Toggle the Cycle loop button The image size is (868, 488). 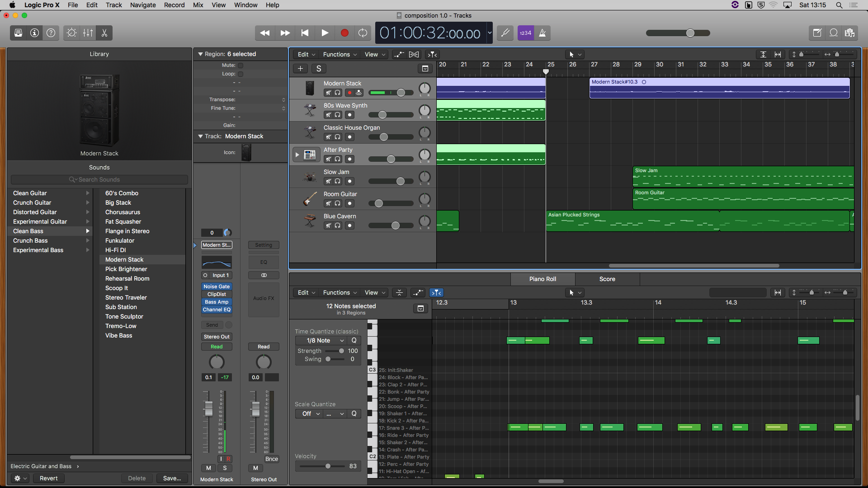pyautogui.click(x=363, y=33)
